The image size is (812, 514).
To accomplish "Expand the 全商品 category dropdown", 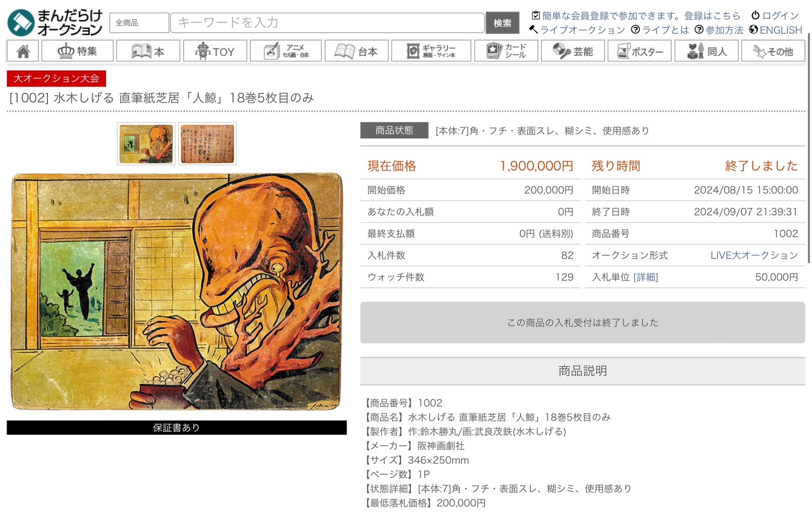I will [139, 23].
